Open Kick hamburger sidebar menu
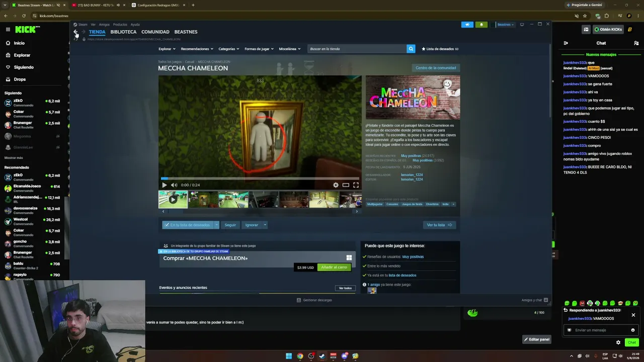The image size is (644, 362). click(x=8, y=30)
